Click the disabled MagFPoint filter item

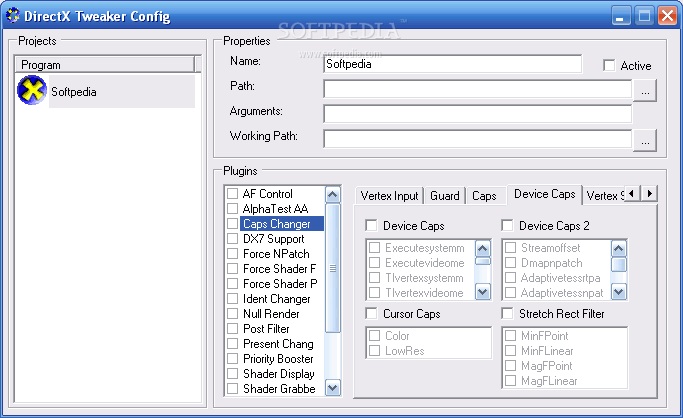coord(547,366)
